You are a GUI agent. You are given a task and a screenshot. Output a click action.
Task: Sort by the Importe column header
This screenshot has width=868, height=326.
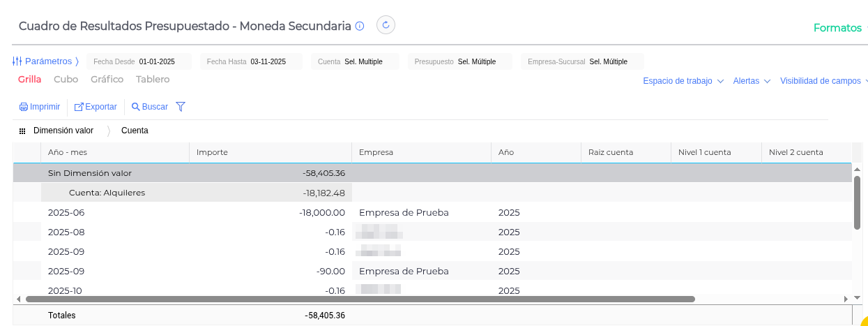point(270,152)
